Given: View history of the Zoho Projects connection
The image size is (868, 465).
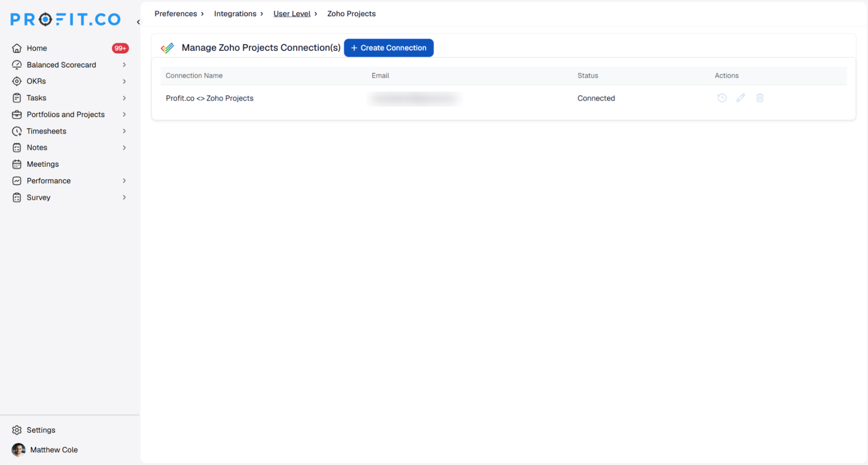Looking at the screenshot, I should pyautogui.click(x=722, y=98).
